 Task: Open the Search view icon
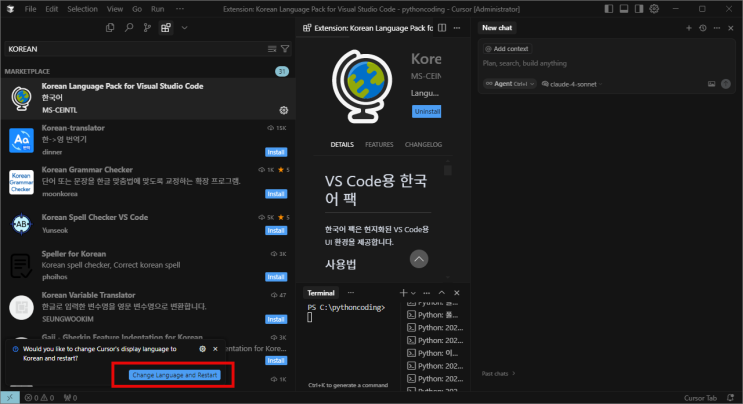[x=128, y=28]
